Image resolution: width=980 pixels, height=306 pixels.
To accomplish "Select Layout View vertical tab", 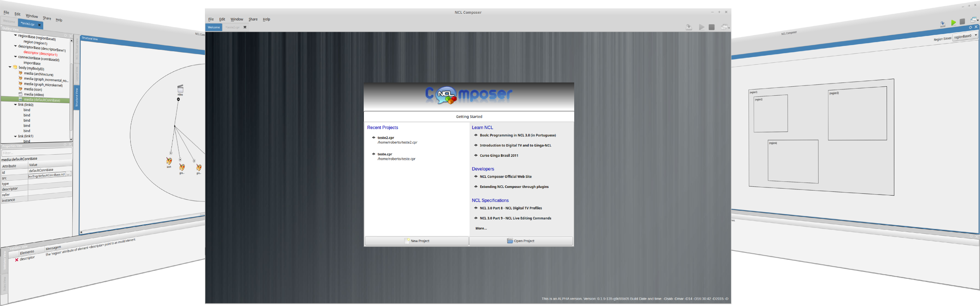I will (x=77, y=74).
